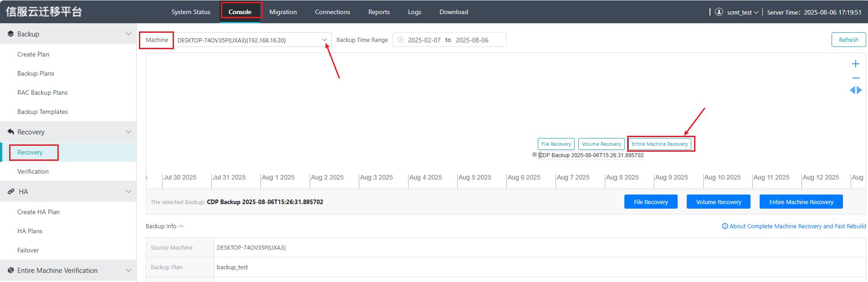Open the Machine selection dropdown

tap(252, 40)
